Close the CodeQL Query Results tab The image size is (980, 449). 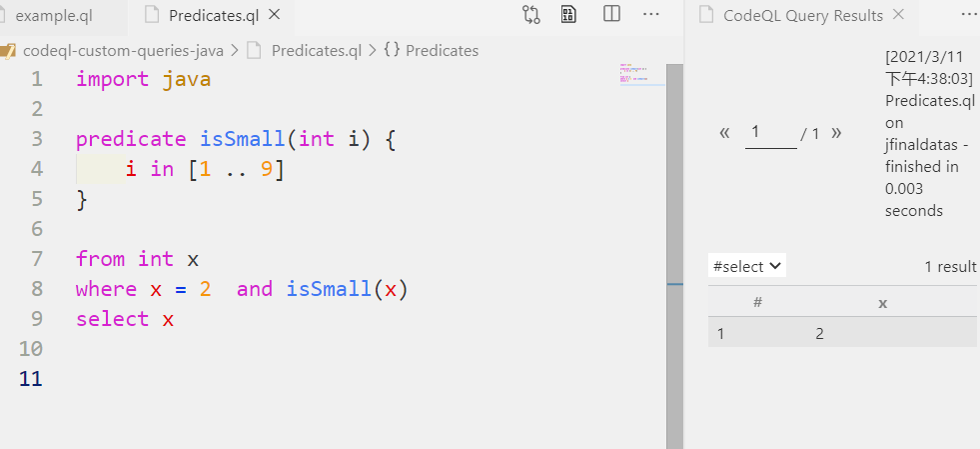click(x=898, y=14)
